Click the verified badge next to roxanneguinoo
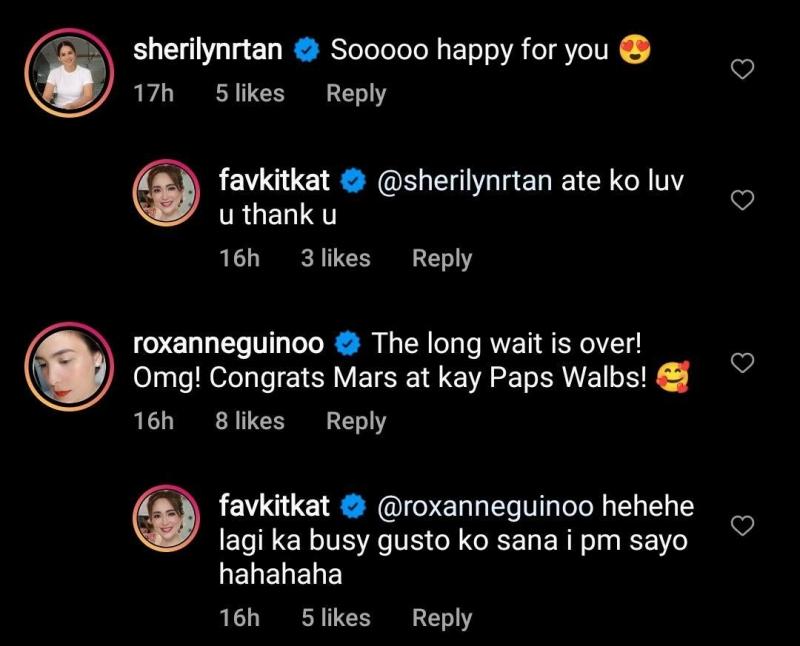The image size is (800, 646). point(347,344)
